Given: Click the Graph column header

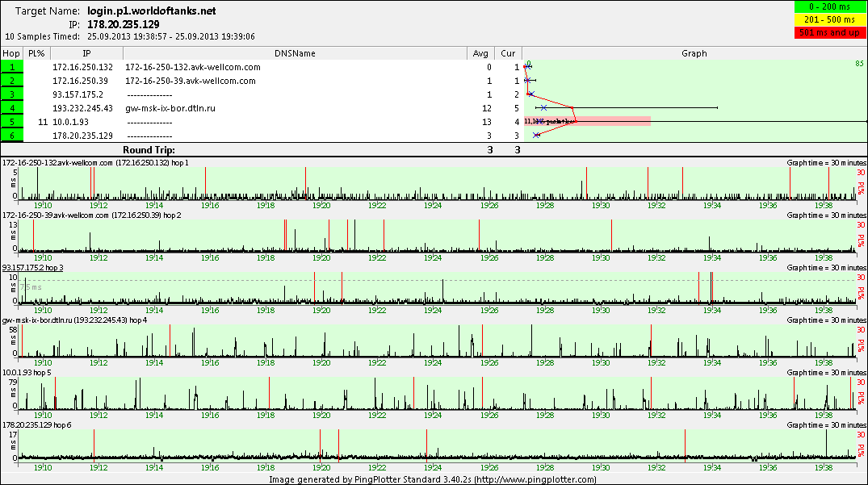Looking at the screenshot, I should coord(694,53).
